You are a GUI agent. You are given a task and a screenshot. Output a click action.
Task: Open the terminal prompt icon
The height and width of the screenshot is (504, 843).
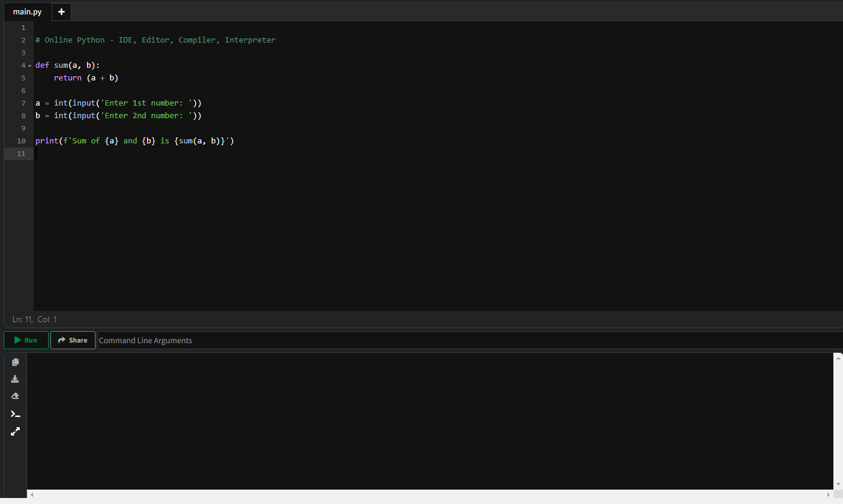[16, 414]
